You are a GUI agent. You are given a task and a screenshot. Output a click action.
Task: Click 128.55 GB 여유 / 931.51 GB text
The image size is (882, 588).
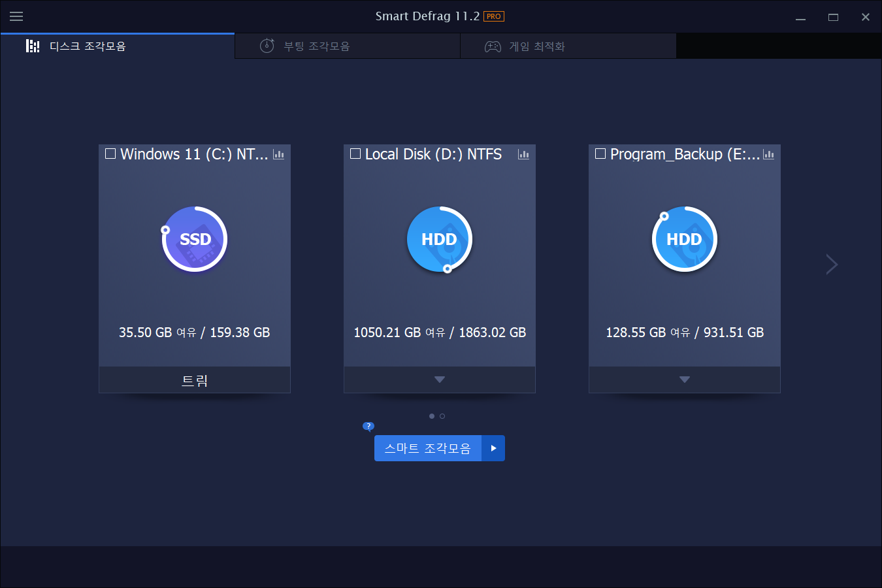coord(685,333)
